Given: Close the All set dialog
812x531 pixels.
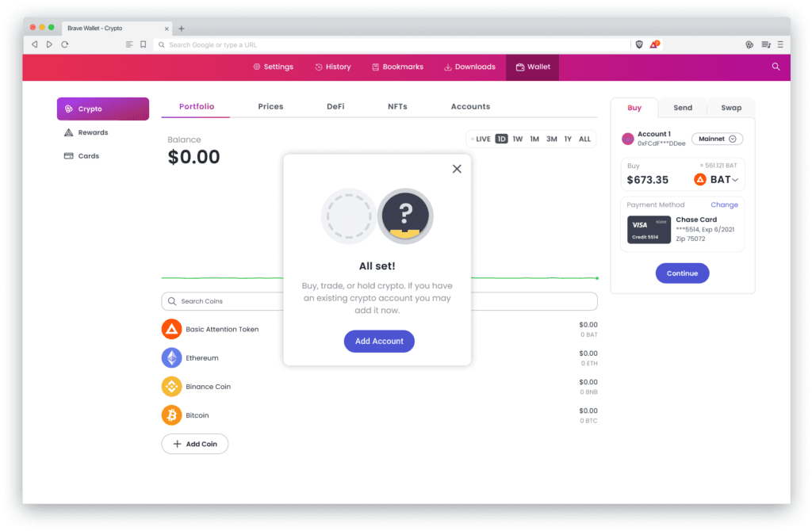Looking at the screenshot, I should tap(457, 169).
